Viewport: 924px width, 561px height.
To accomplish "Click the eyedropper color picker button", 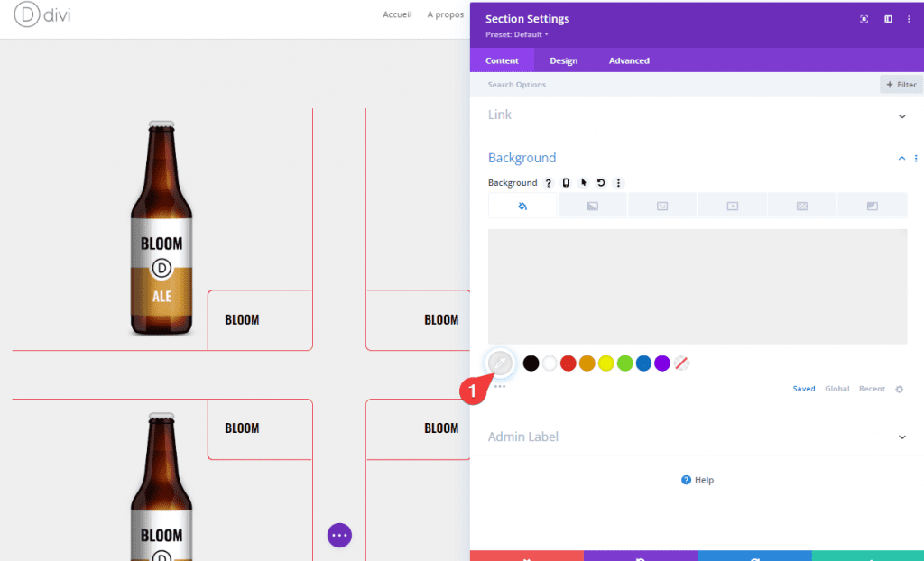I will coord(500,363).
